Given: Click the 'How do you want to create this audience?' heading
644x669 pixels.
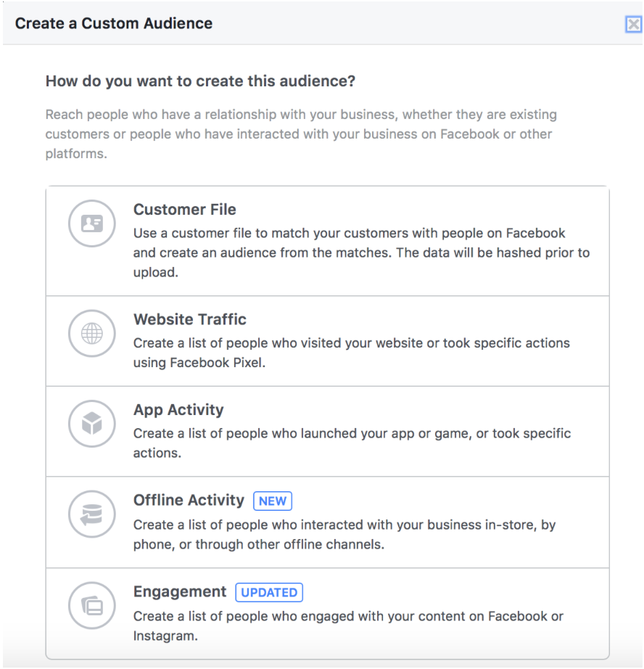Looking at the screenshot, I should (200, 81).
